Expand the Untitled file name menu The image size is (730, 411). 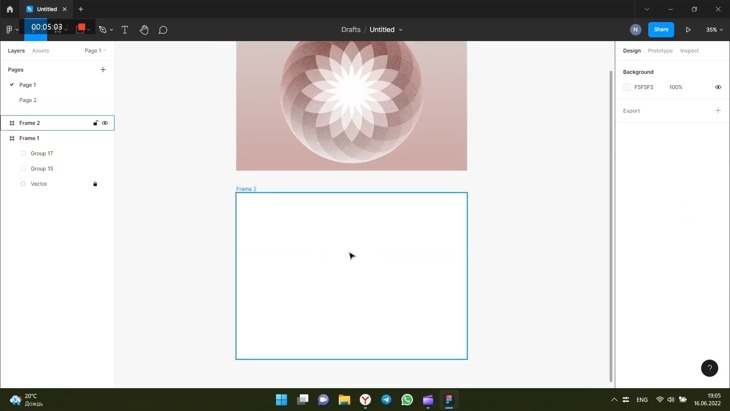pos(401,30)
